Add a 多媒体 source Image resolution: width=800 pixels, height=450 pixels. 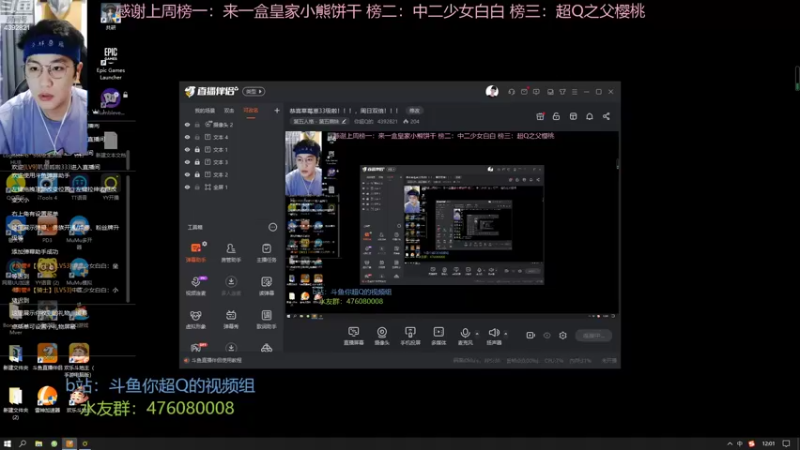pos(438,336)
